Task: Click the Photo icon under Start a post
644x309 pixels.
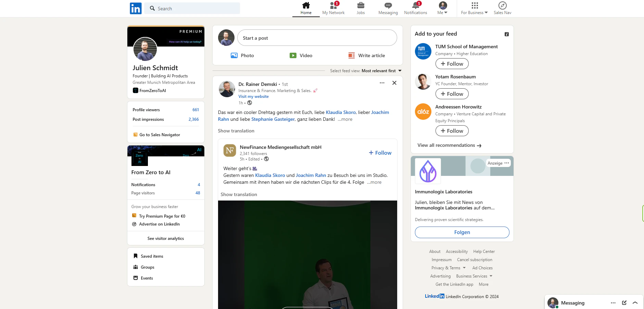Action: [x=234, y=55]
